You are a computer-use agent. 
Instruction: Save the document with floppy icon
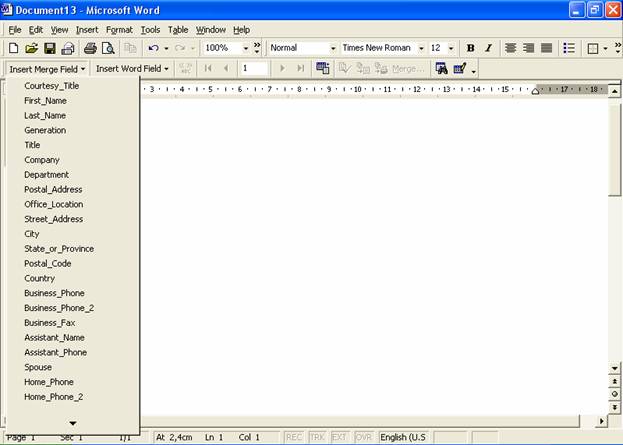tap(50, 48)
